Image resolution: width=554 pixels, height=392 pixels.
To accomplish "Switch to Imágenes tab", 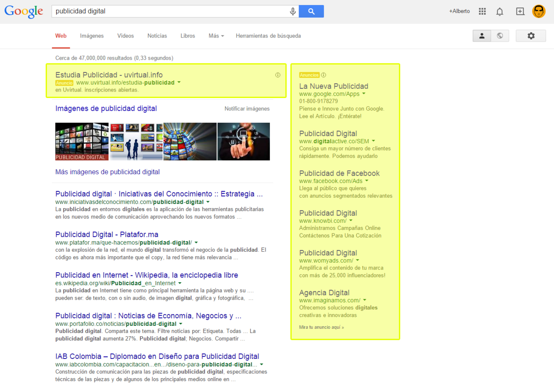I will [92, 36].
